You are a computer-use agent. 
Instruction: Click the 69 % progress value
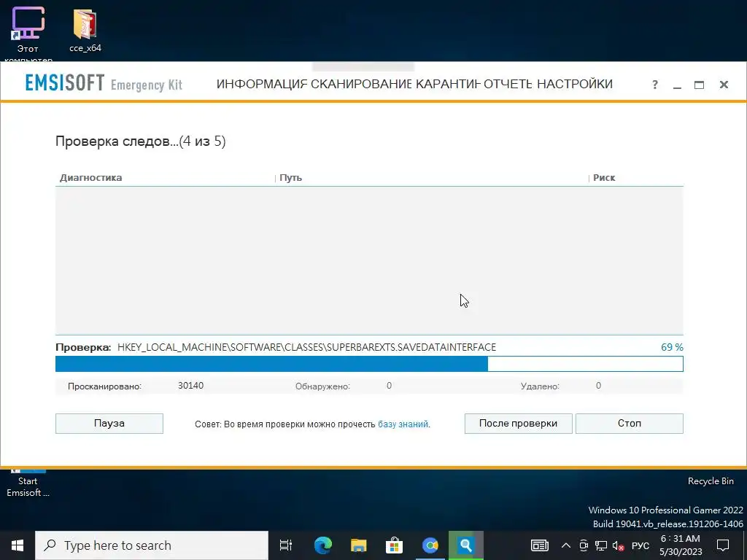click(672, 347)
